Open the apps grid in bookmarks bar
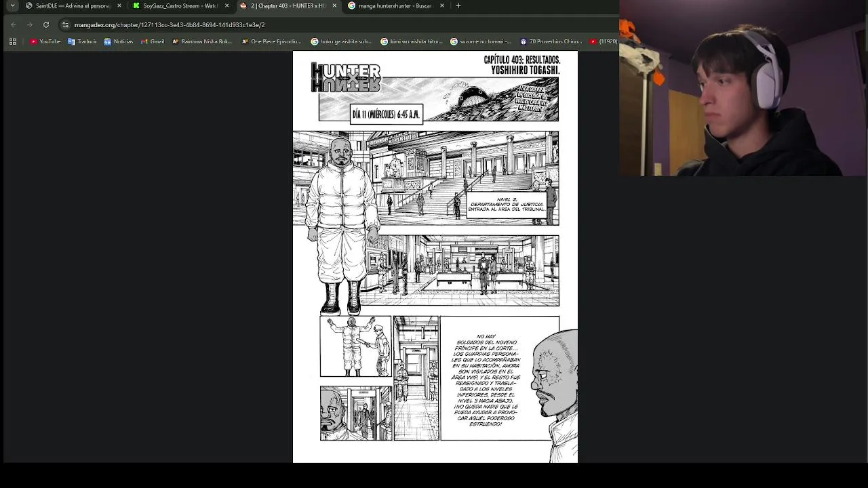 (x=12, y=41)
